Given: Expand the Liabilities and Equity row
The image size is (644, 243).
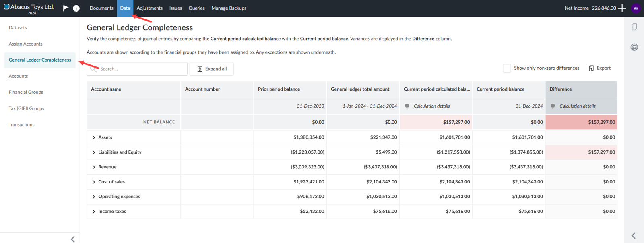Looking at the screenshot, I should tap(94, 152).
